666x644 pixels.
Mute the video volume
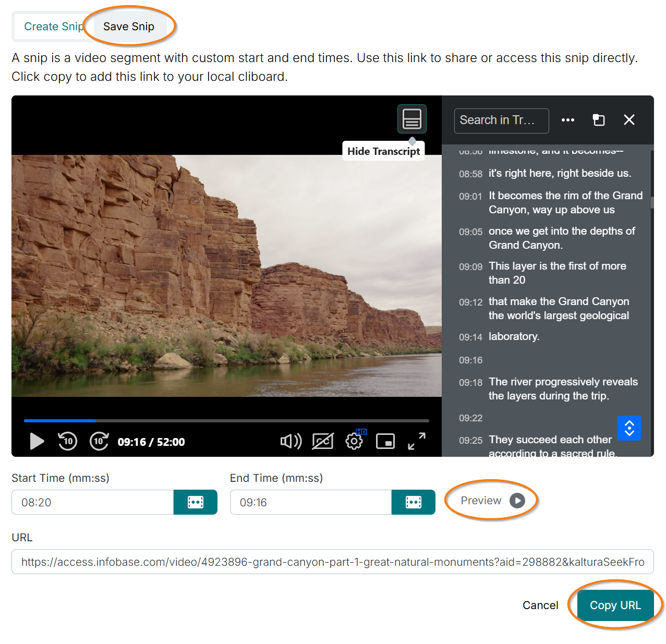(x=291, y=441)
